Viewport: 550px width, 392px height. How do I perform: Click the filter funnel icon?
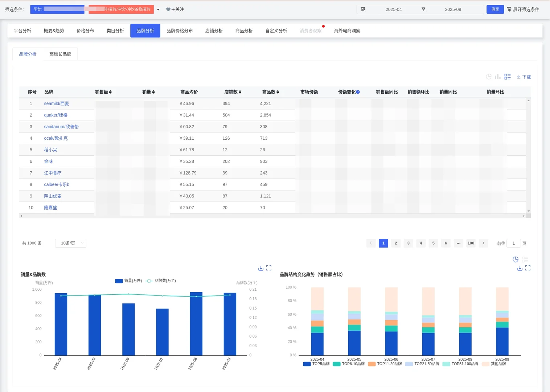click(x=509, y=9)
